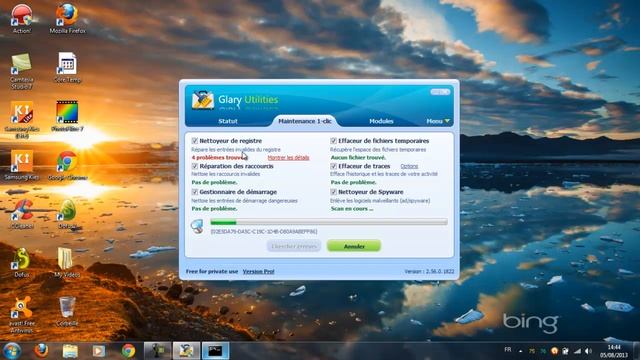
Task: Click the 'Scan en cours ...' status text
Action: [x=352, y=209]
